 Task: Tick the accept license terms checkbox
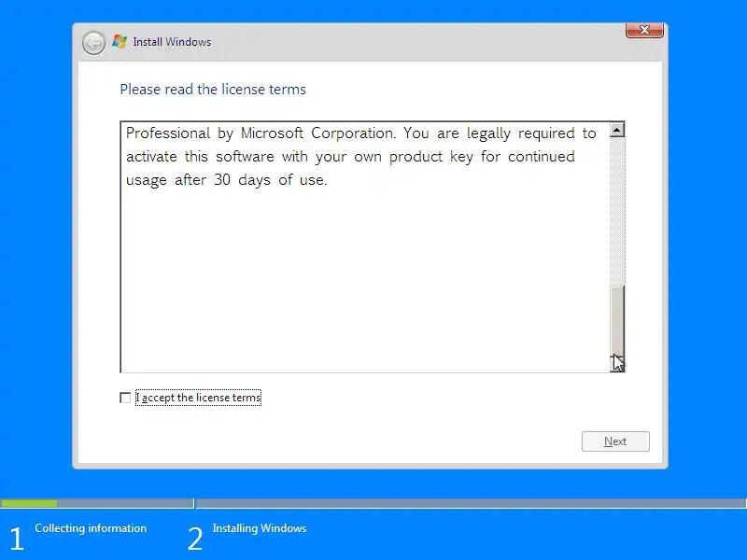coord(125,398)
